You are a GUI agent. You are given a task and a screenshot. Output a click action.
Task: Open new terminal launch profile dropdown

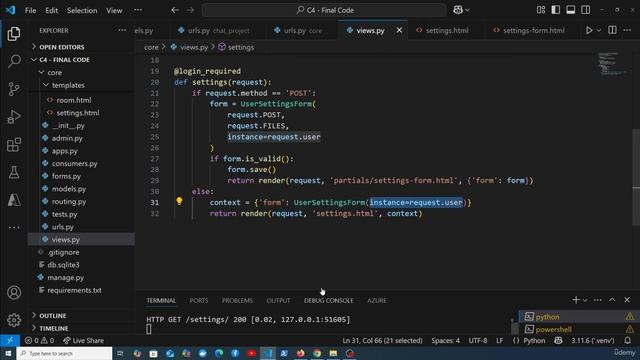pos(585,300)
